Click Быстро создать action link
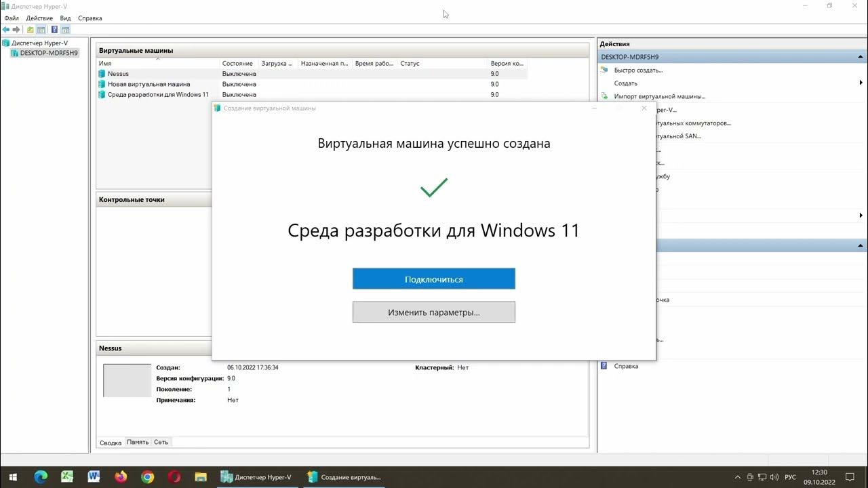The image size is (868, 488). pos(638,70)
